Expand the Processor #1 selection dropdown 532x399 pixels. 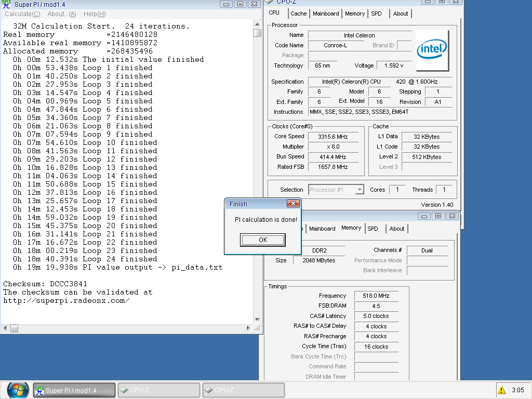click(x=360, y=190)
